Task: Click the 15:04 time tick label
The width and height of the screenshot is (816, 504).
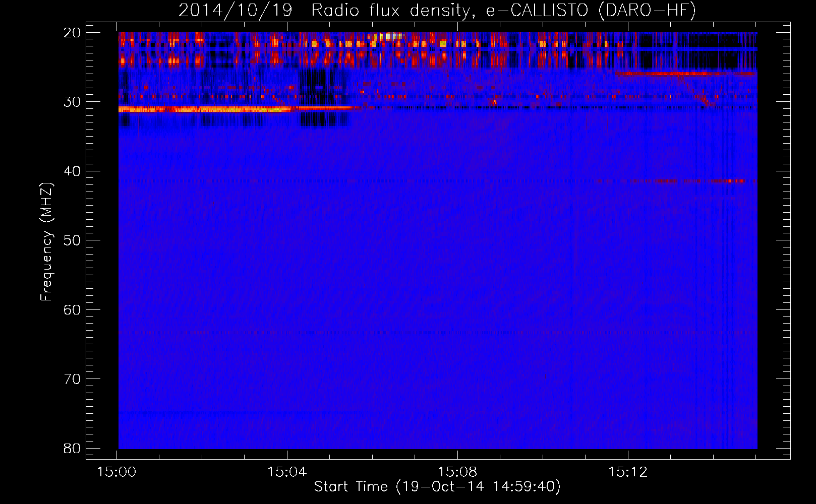Action: [x=287, y=472]
